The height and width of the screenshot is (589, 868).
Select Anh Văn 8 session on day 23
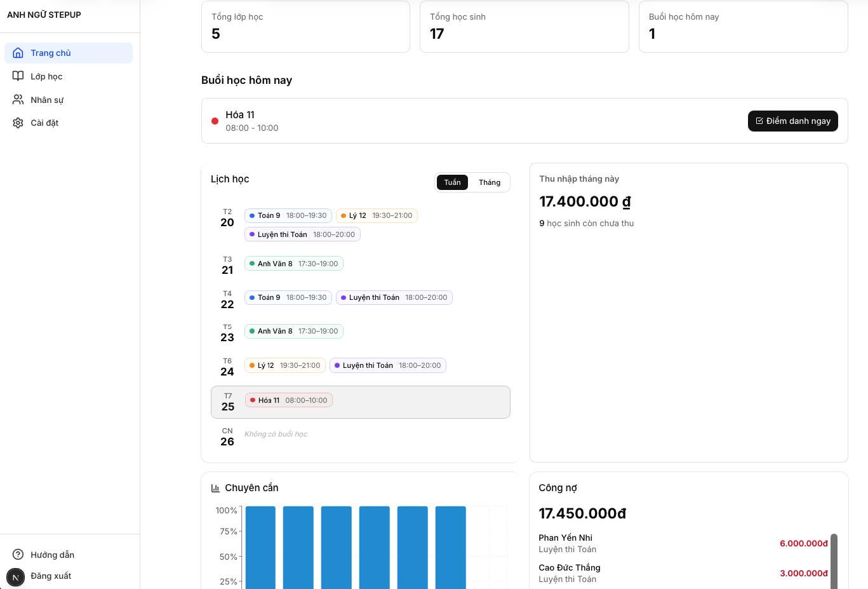point(294,331)
